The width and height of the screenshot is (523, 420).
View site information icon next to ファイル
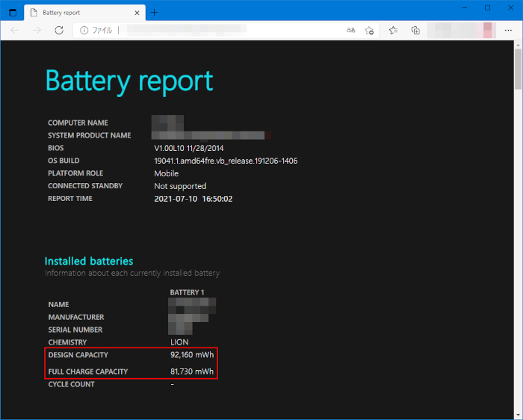(84, 30)
